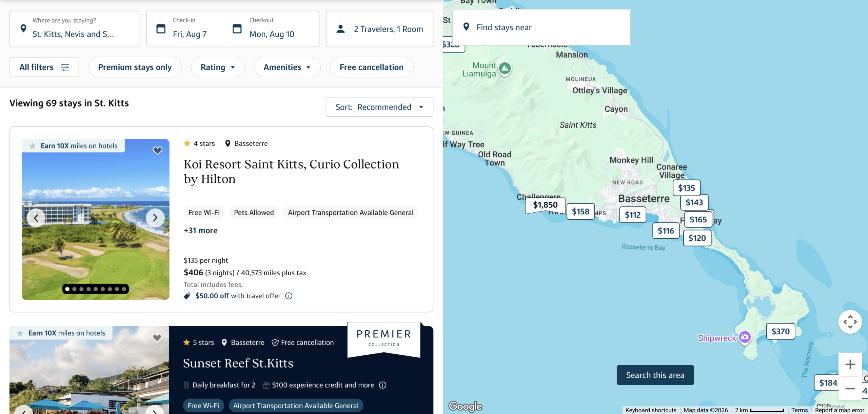Open the Check-in calendar icon
Screen dimensions: 868x414
(x=161, y=29)
